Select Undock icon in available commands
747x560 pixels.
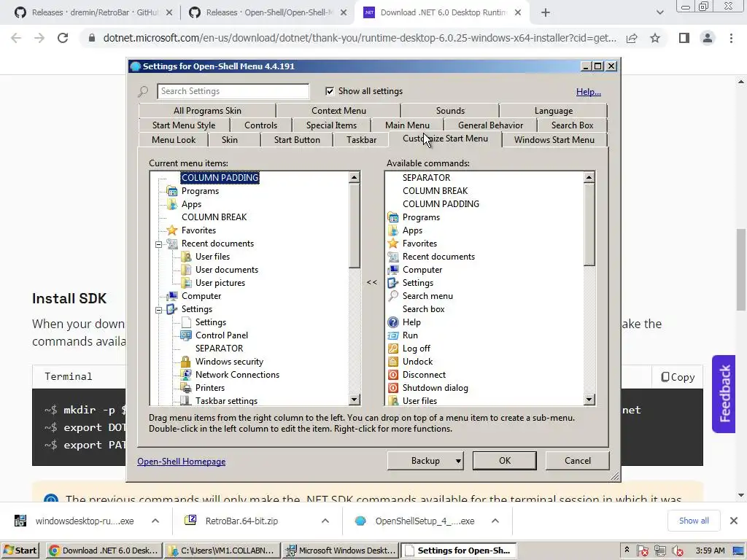coord(393,362)
